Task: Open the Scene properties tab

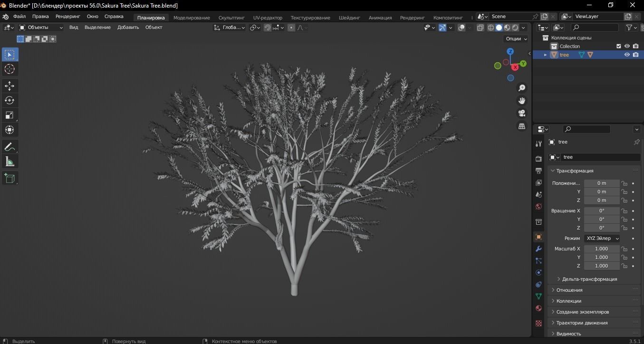Action: point(538,194)
